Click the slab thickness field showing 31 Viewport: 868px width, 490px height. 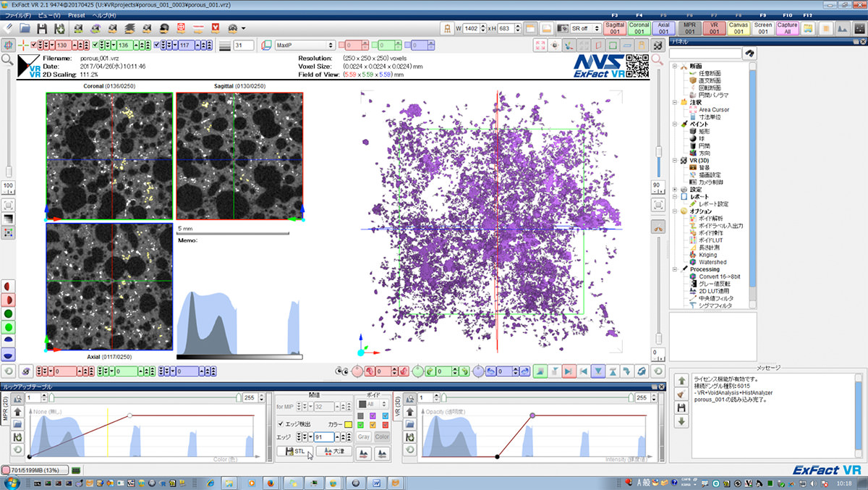[x=244, y=46]
